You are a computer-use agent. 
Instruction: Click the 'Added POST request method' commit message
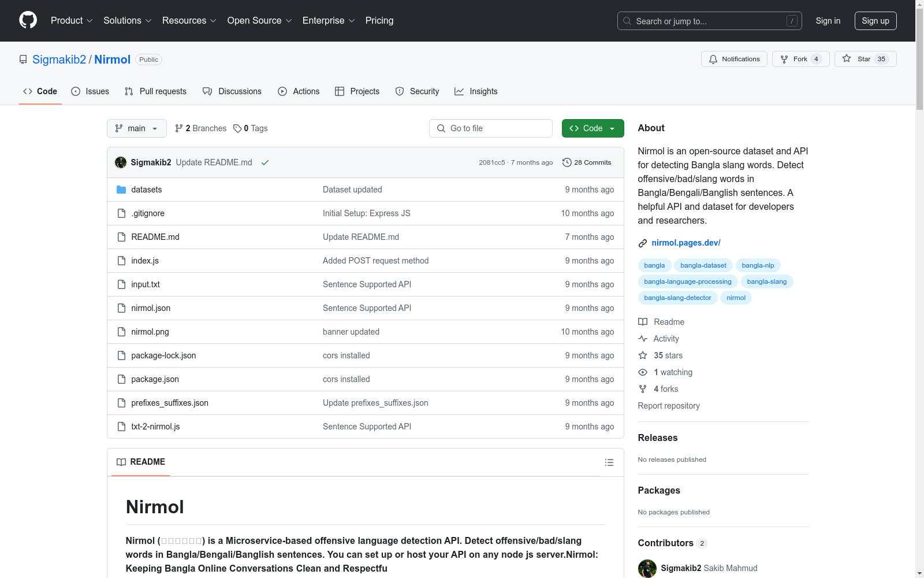pyautogui.click(x=376, y=261)
